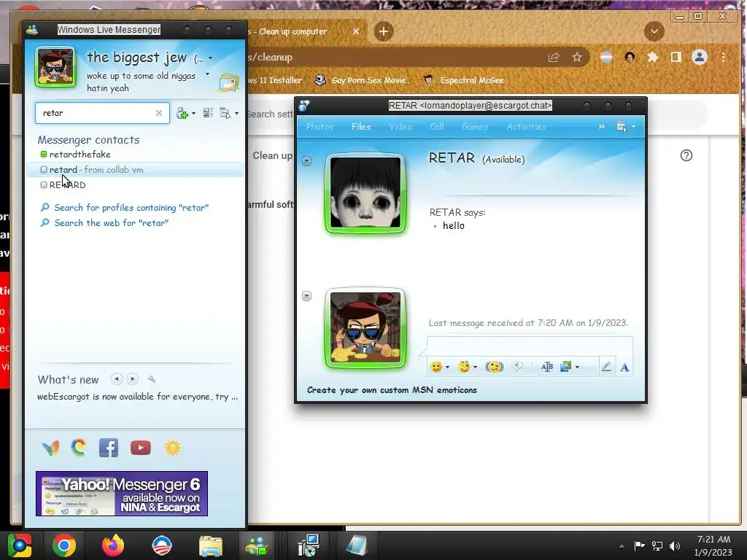The image size is (747, 560).
Task: Select a wink in chat window
Action: pos(463,367)
